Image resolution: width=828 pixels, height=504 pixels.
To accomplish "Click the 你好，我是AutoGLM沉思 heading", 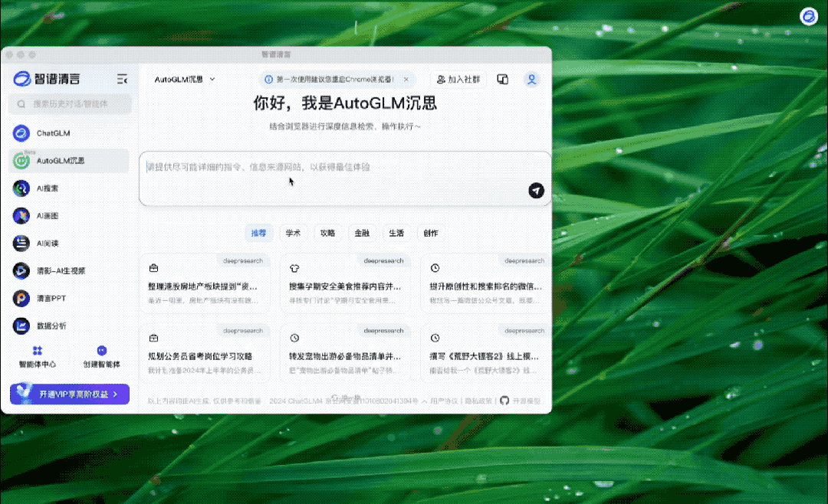I will click(x=345, y=103).
